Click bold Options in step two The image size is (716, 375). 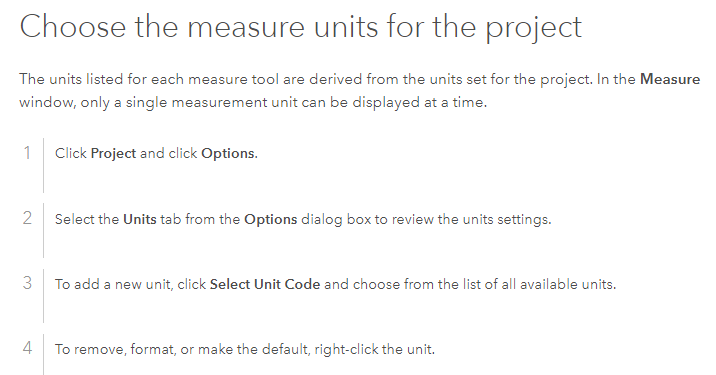(271, 219)
